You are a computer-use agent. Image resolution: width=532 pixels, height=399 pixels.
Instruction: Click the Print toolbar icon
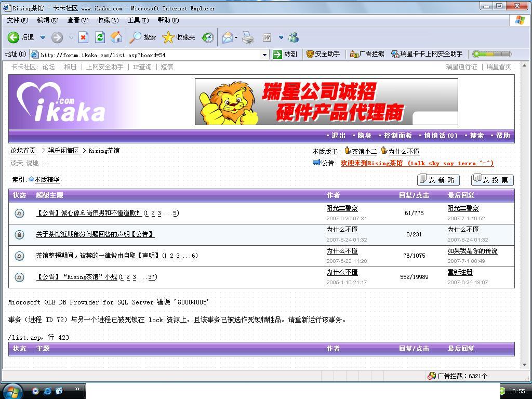click(x=248, y=37)
